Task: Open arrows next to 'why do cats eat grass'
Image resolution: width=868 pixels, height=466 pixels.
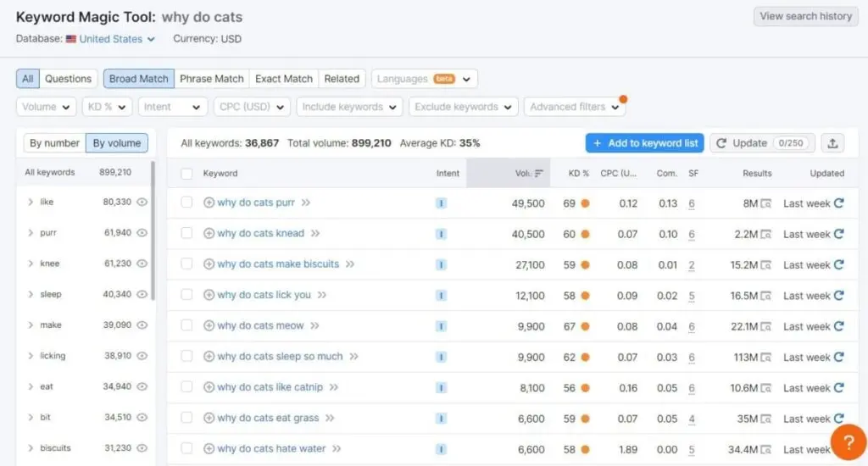Action: pos(330,418)
